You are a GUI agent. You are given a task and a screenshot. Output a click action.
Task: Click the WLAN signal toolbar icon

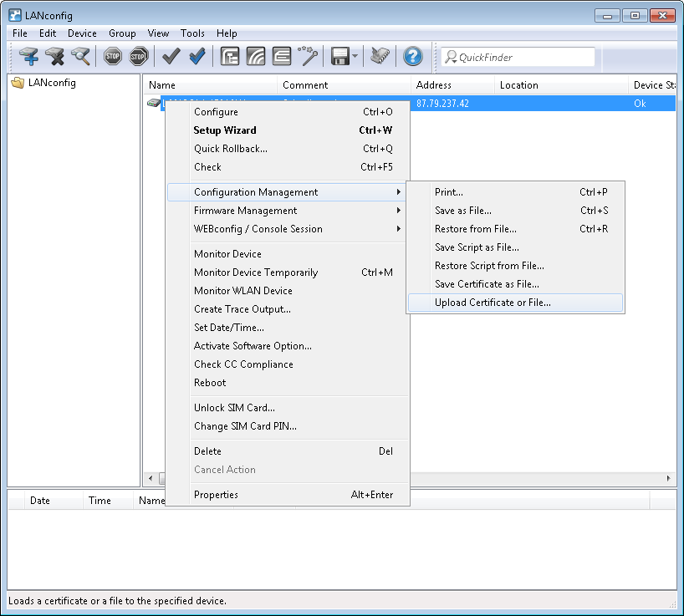(256, 57)
